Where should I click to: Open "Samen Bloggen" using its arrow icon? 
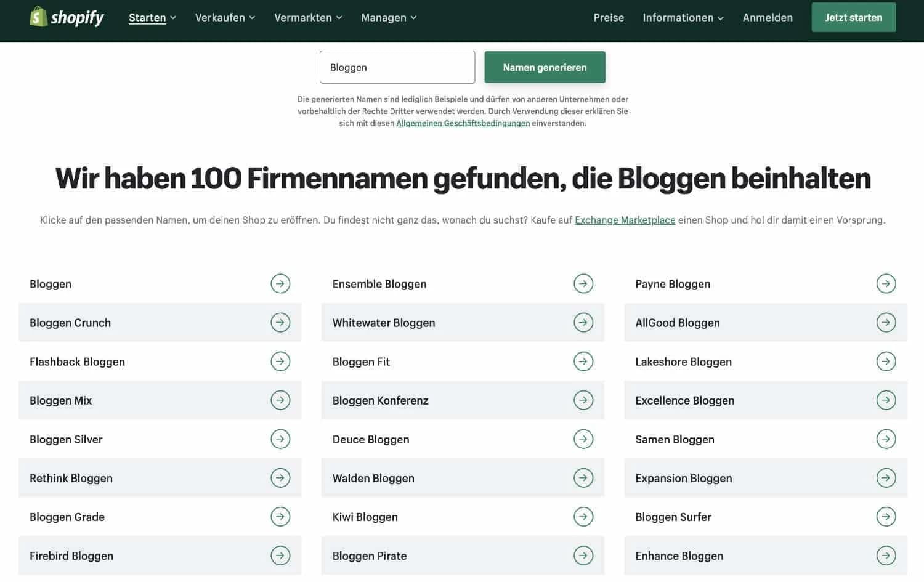pyautogui.click(x=886, y=439)
